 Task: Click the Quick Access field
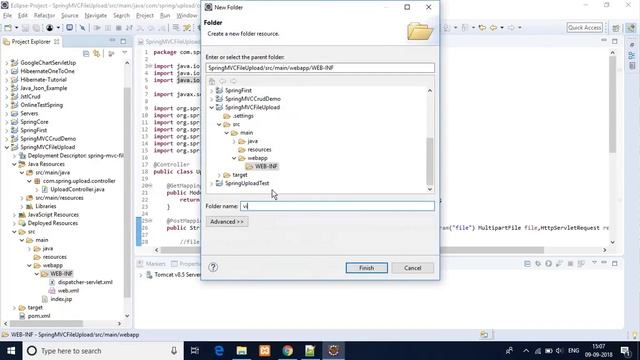[x=584, y=27]
